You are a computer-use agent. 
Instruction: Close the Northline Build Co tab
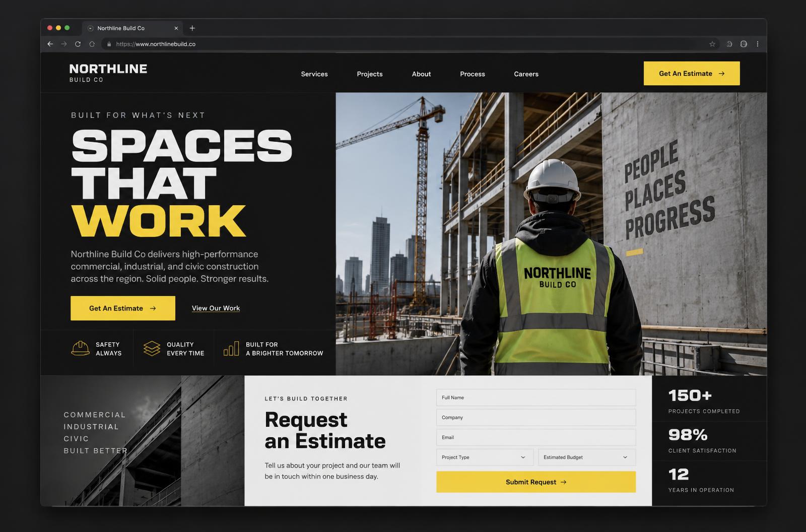click(176, 28)
